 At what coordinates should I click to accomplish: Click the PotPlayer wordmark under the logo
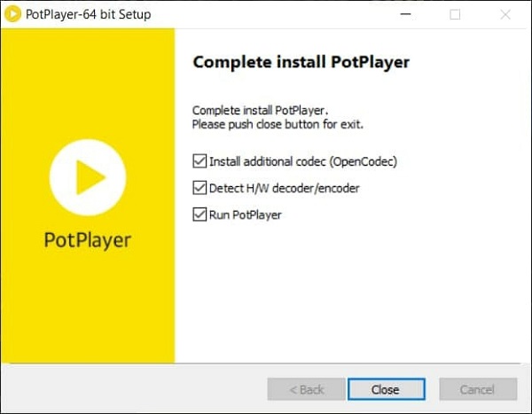point(88,240)
